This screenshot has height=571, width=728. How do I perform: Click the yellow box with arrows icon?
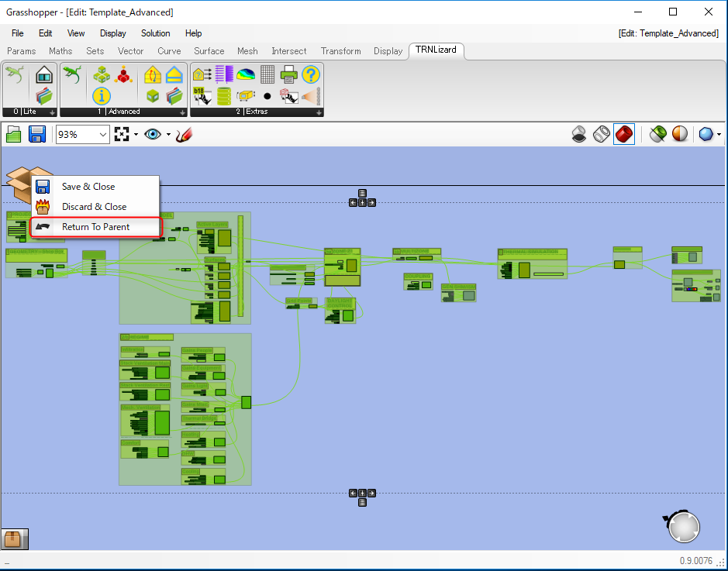point(246,96)
